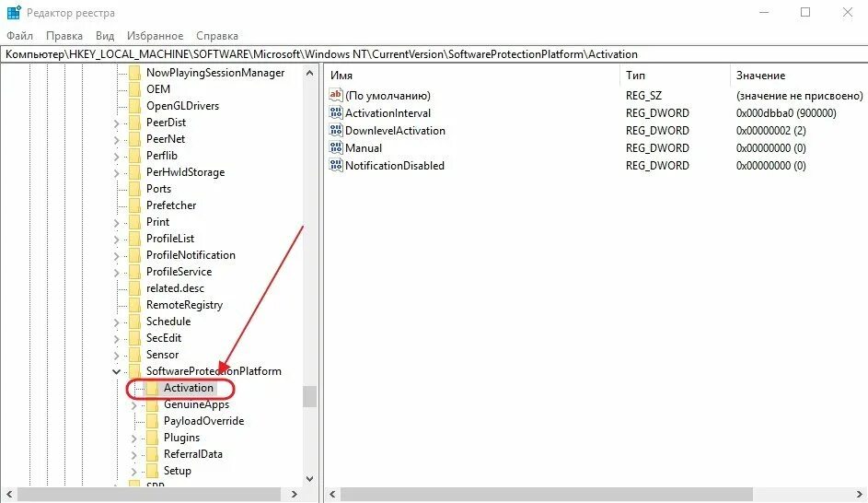Select the ActivationInterval DWORD icon
868x503 pixels.
click(x=335, y=113)
